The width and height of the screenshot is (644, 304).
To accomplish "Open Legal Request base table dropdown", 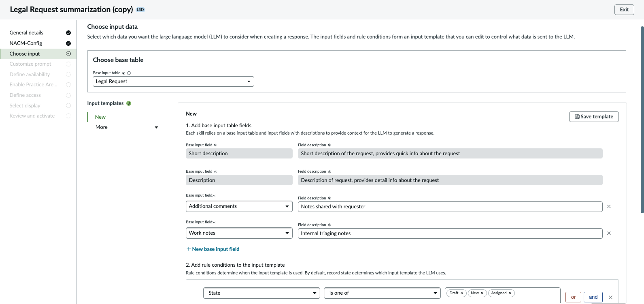I will (173, 81).
